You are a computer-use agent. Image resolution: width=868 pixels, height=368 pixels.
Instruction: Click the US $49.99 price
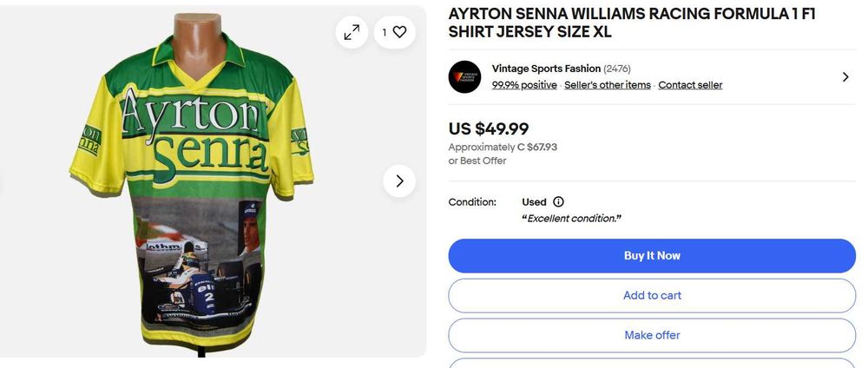[489, 128]
